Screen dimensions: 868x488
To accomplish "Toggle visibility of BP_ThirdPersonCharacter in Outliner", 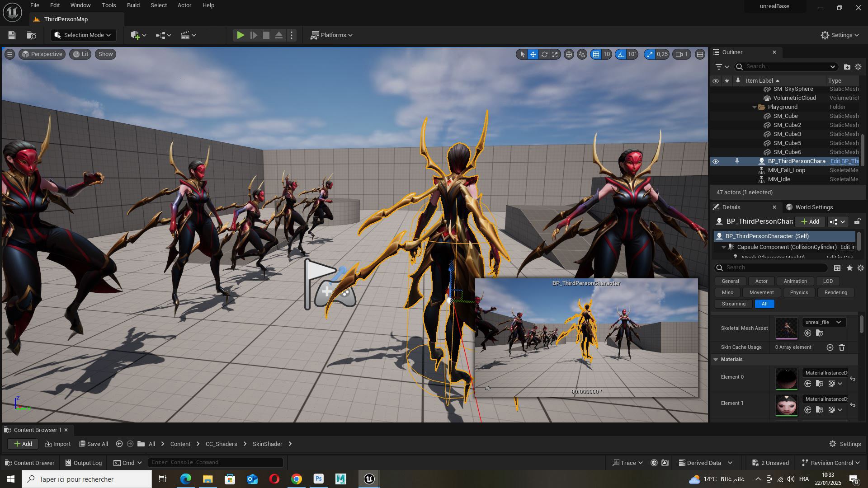I will pos(715,161).
